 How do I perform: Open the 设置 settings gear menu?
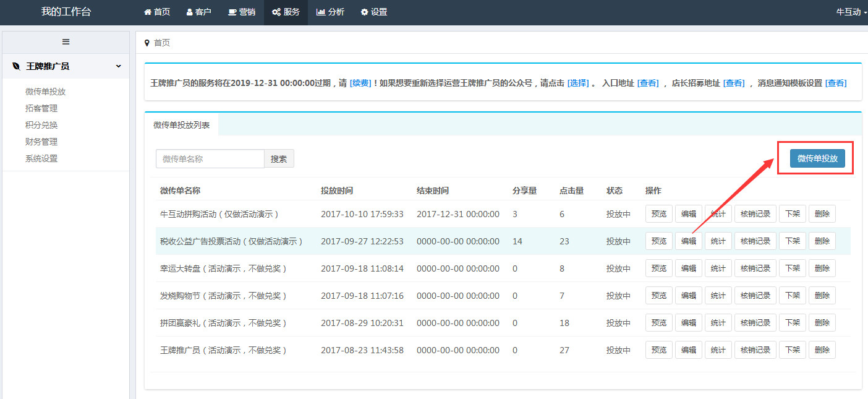point(373,12)
